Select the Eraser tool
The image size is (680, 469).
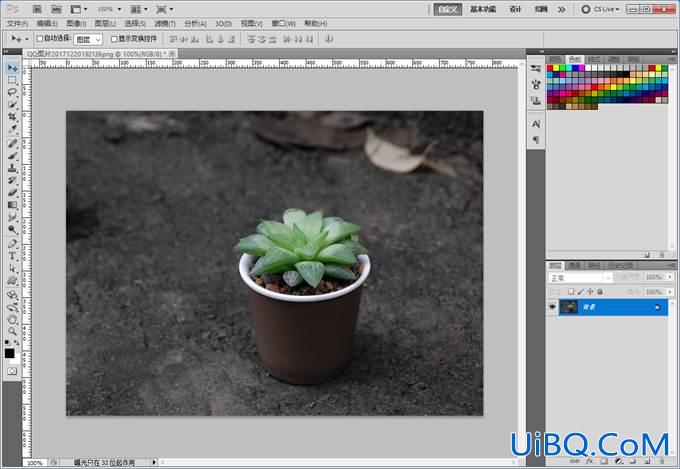(12, 193)
